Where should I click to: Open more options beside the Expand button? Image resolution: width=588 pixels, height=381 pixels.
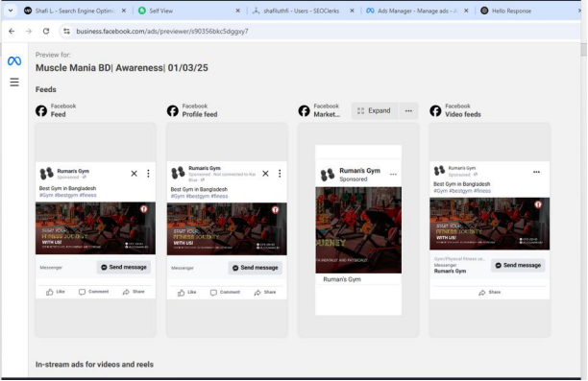coord(408,111)
